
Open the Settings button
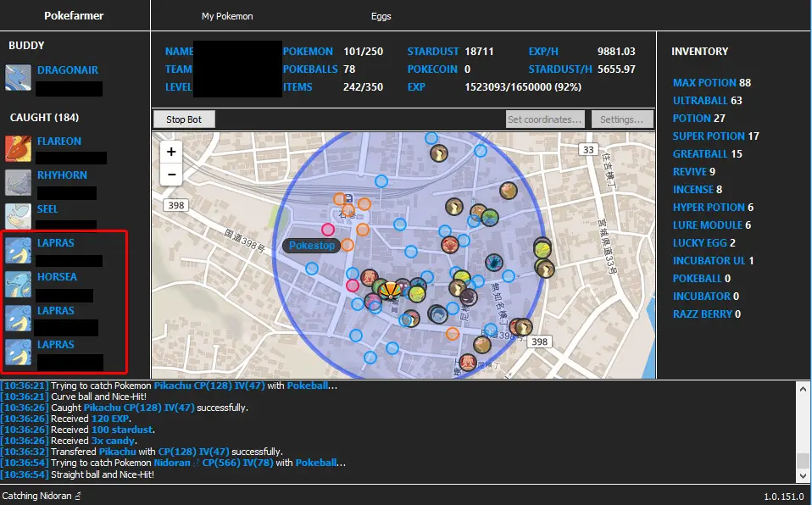(x=622, y=119)
